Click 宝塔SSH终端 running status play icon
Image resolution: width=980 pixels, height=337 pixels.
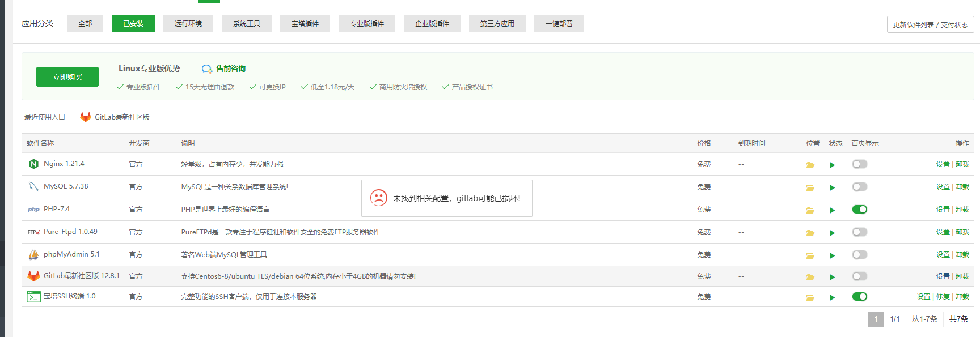[x=832, y=297]
